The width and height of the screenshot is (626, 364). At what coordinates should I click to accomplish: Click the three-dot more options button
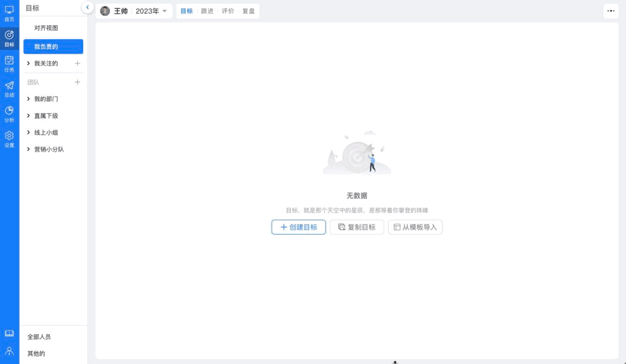click(611, 11)
